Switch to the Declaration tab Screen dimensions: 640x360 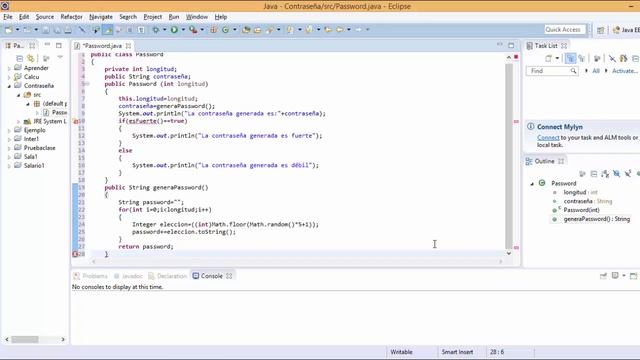point(167,276)
